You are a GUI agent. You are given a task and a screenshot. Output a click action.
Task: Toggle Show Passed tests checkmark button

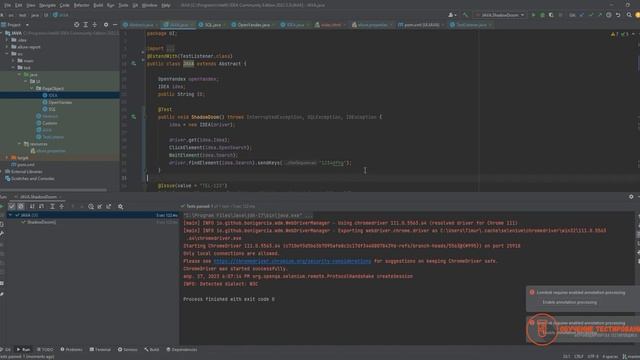pyautogui.click(x=11, y=207)
